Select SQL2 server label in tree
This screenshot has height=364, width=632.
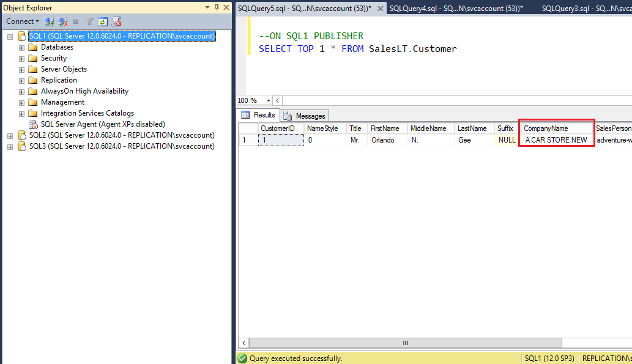tap(122, 135)
